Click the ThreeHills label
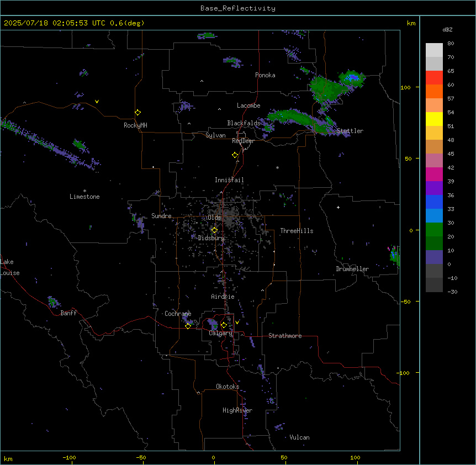This screenshot has width=476, height=465. (x=297, y=231)
